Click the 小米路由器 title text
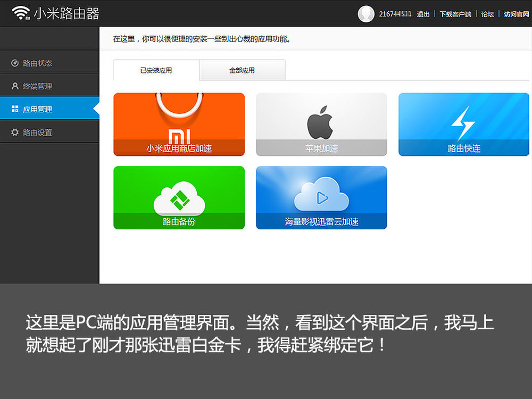532x399 pixels. tap(66, 14)
